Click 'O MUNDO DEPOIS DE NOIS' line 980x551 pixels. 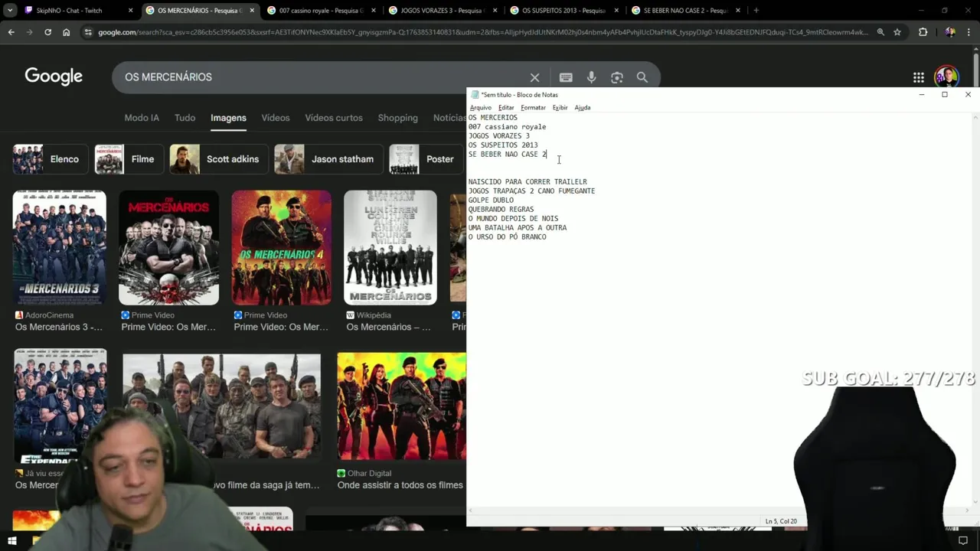[x=513, y=219]
